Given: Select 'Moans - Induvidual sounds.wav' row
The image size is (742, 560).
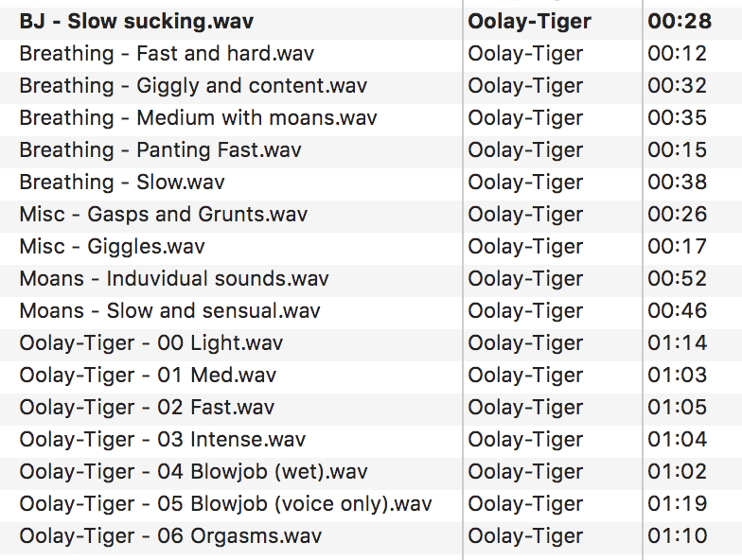Looking at the screenshot, I should click(x=174, y=278).
